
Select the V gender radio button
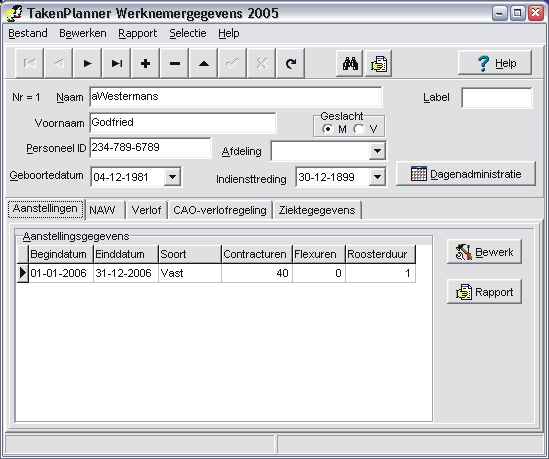(x=359, y=129)
